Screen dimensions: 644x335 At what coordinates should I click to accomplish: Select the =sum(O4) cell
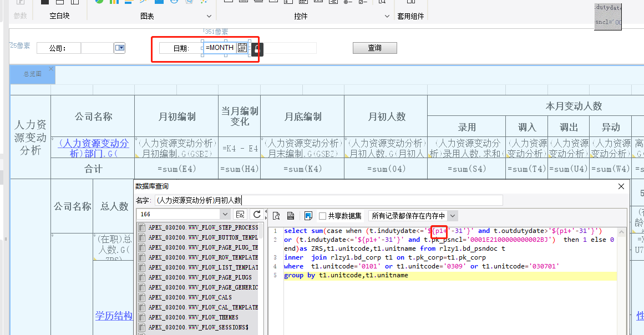tap(386, 169)
